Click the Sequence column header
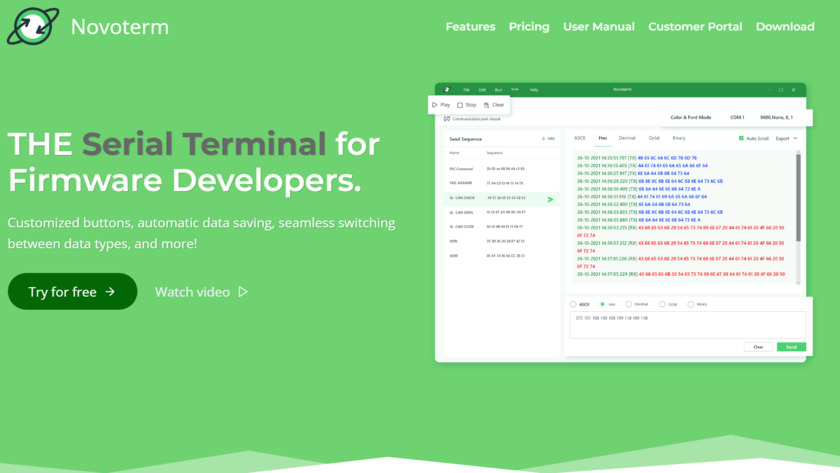Screen dimensions: 840x473 [494, 153]
